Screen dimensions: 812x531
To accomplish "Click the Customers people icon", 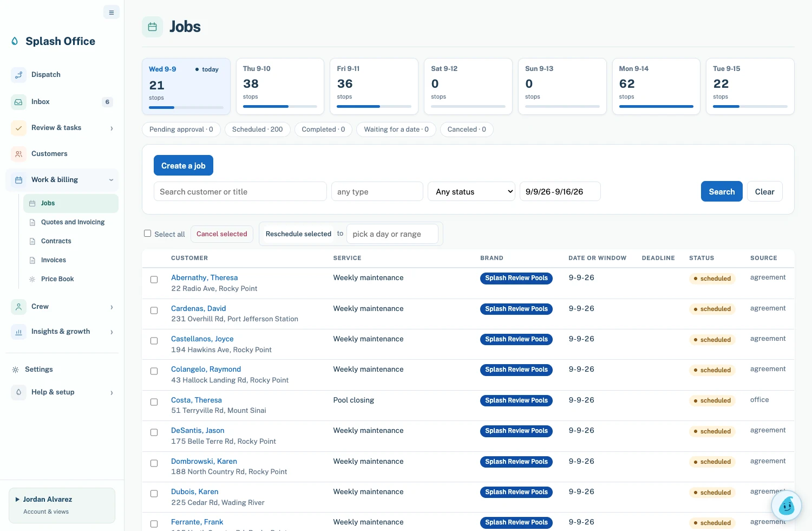I will [18, 154].
